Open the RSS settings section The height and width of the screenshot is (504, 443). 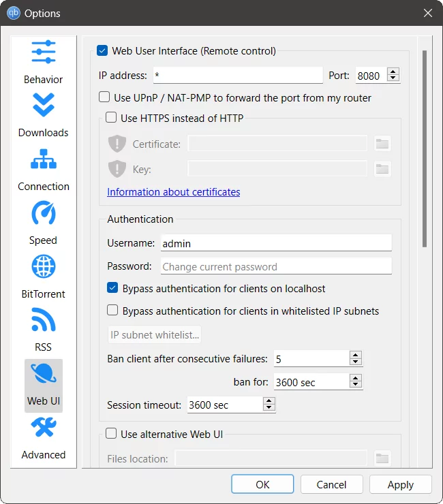(x=44, y=331)
